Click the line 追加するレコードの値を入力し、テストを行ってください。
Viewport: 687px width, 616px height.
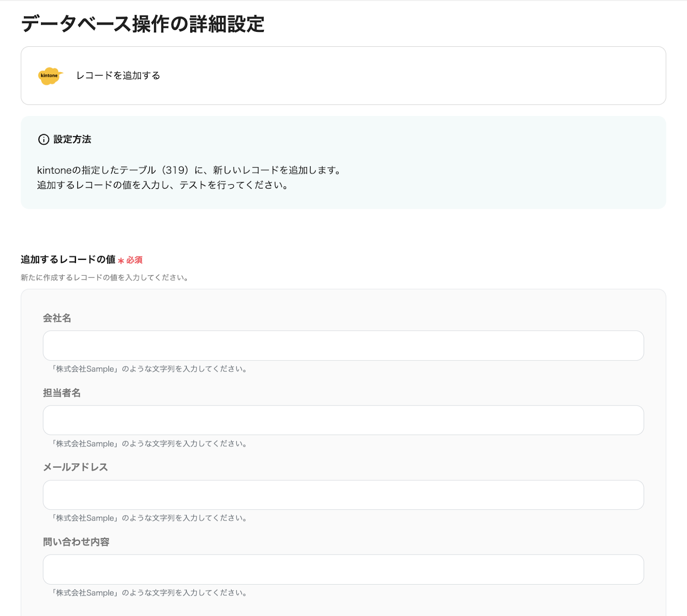[x=163, y=185]
